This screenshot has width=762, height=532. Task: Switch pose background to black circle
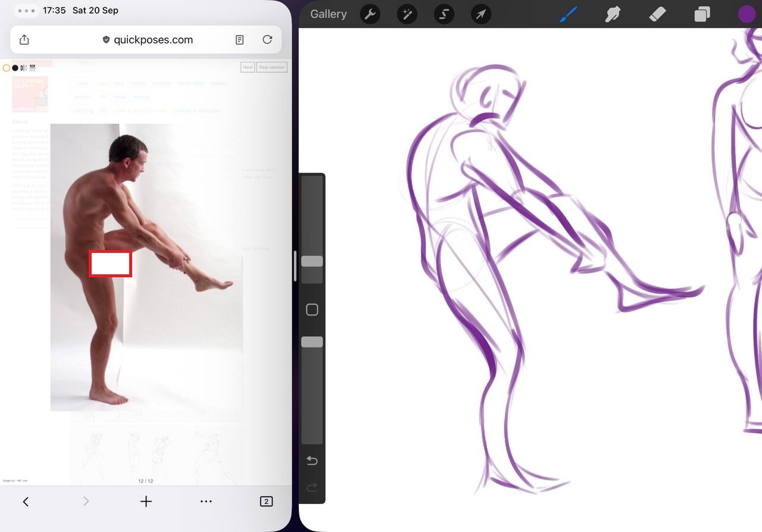coord(15,68)
